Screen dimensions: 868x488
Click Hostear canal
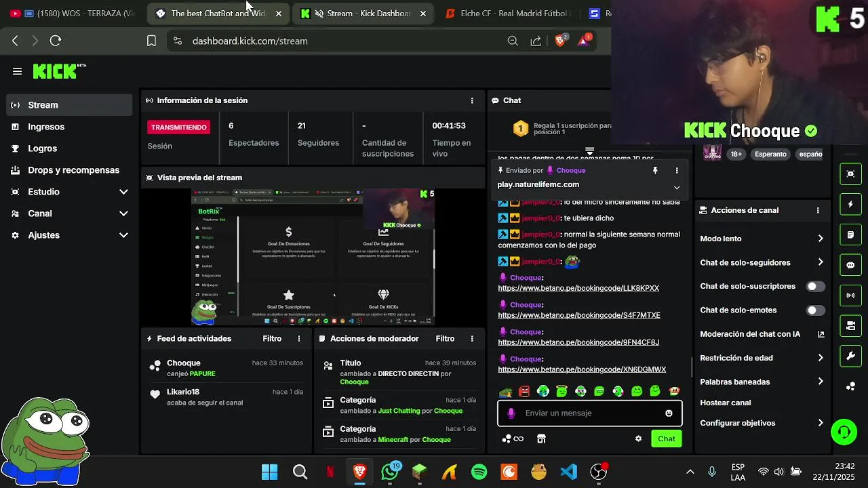pyautogui.click(x=725, y=403)
